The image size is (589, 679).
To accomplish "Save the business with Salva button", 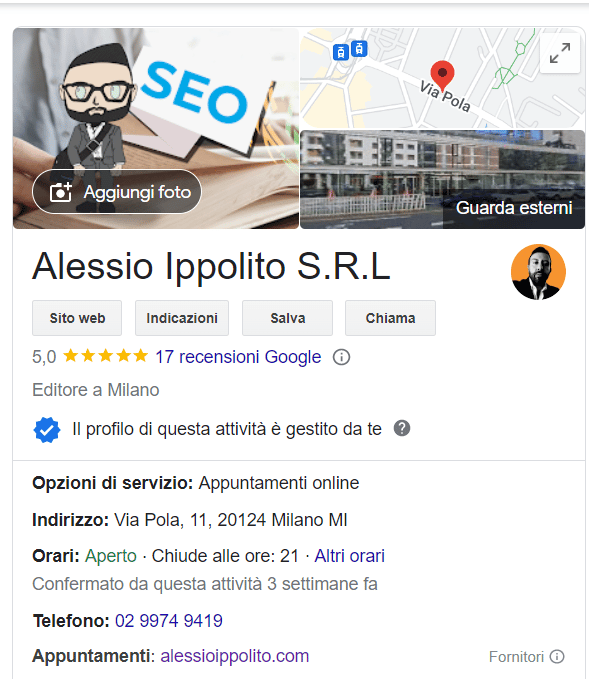I will (x=288, y=318).
